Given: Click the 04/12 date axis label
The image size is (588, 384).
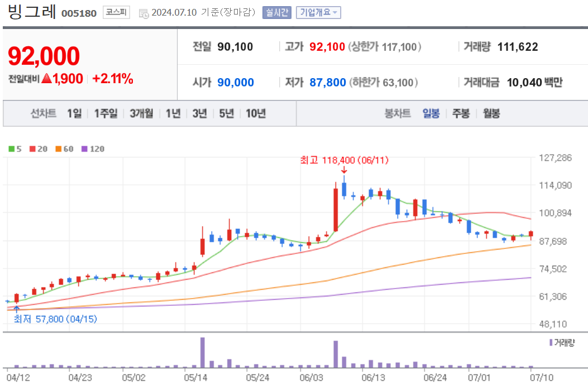Looking at the screenshot, I should pos(18,378).
